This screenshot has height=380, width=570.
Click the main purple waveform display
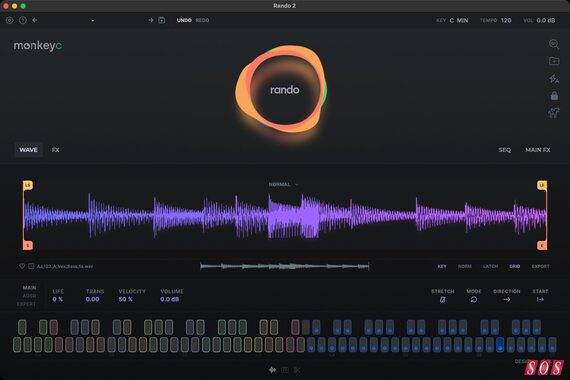point(285,216)
